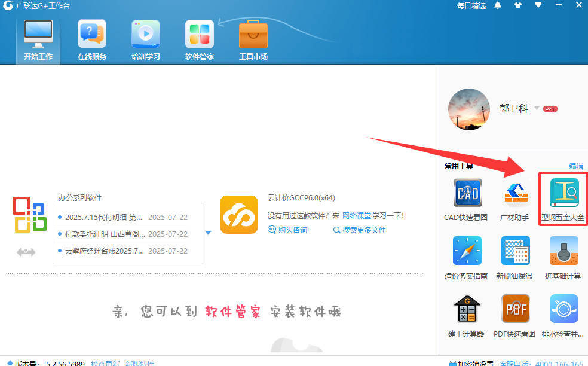Launch PDF快速看图 icon
The width and height of the screenshot is (588, 366).
516,309
